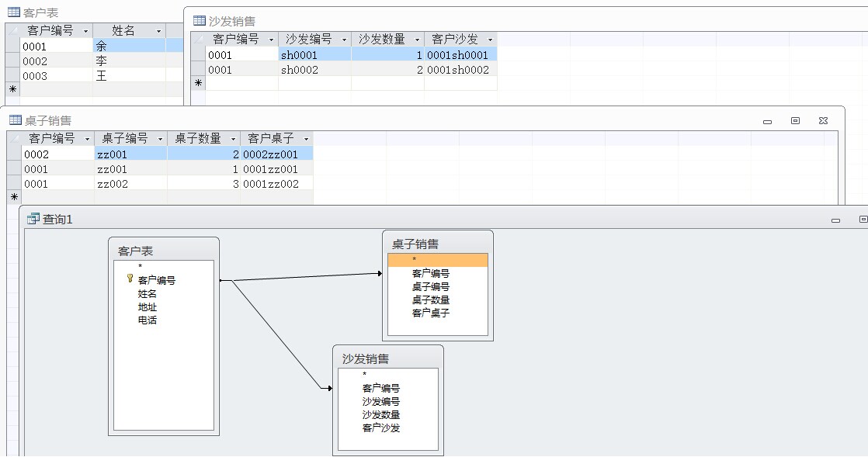Select 客户桌子 field in query field list
868x457 pixels.
(x=431, y=313)
